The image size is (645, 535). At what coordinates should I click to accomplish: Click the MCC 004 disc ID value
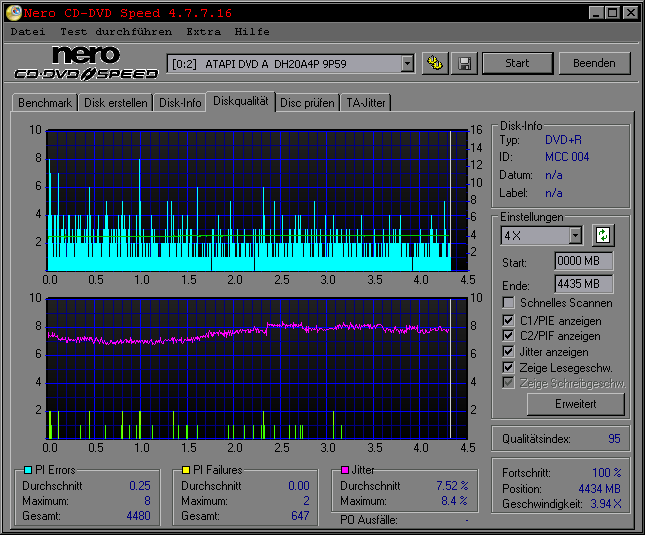[567, 157]
